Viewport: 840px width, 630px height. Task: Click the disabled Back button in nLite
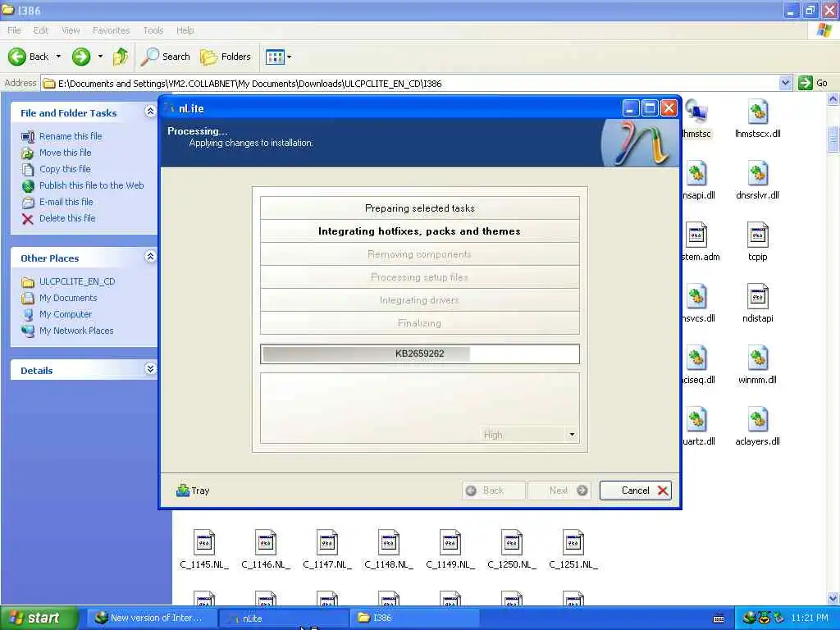click(493, 491)
